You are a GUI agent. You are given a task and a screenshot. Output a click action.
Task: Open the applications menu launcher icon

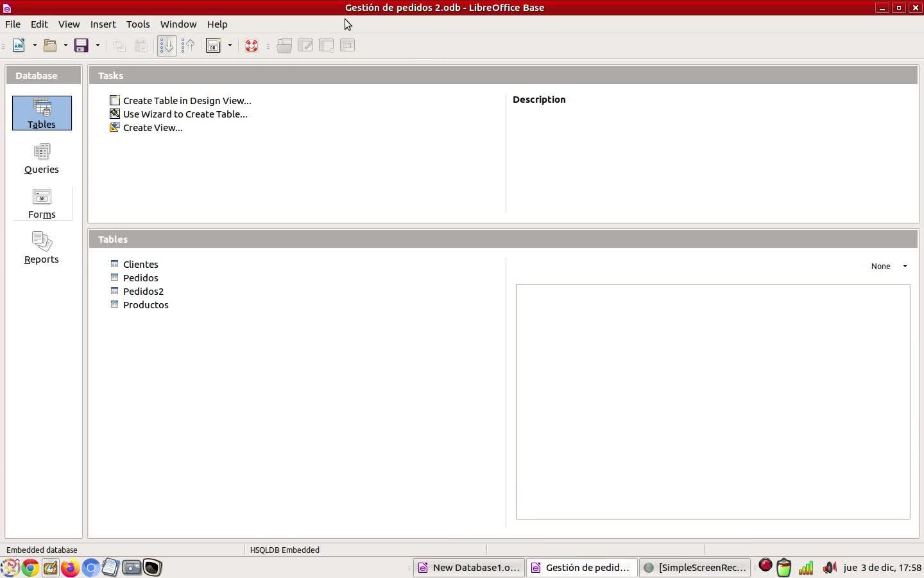10,568
